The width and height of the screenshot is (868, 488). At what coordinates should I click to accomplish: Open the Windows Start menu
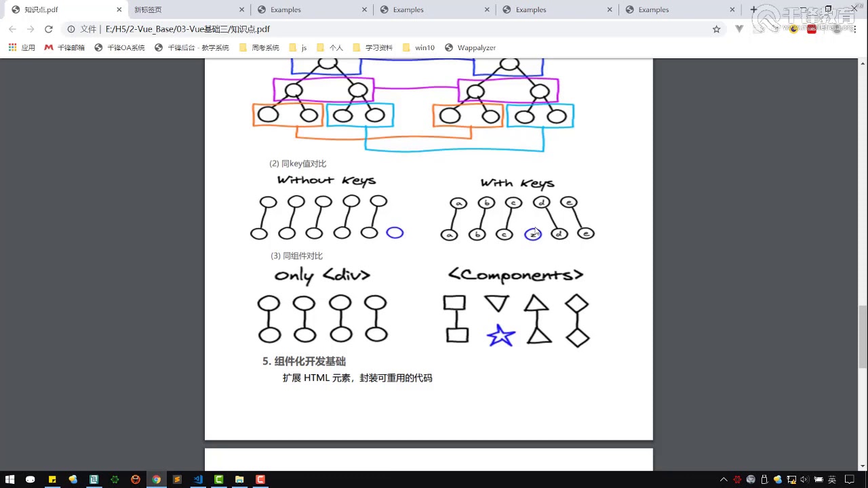pos(10,479)
